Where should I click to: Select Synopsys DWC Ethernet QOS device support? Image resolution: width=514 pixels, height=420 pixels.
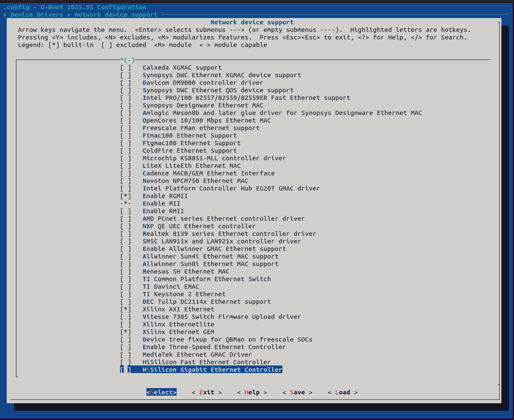coord(218,90)
